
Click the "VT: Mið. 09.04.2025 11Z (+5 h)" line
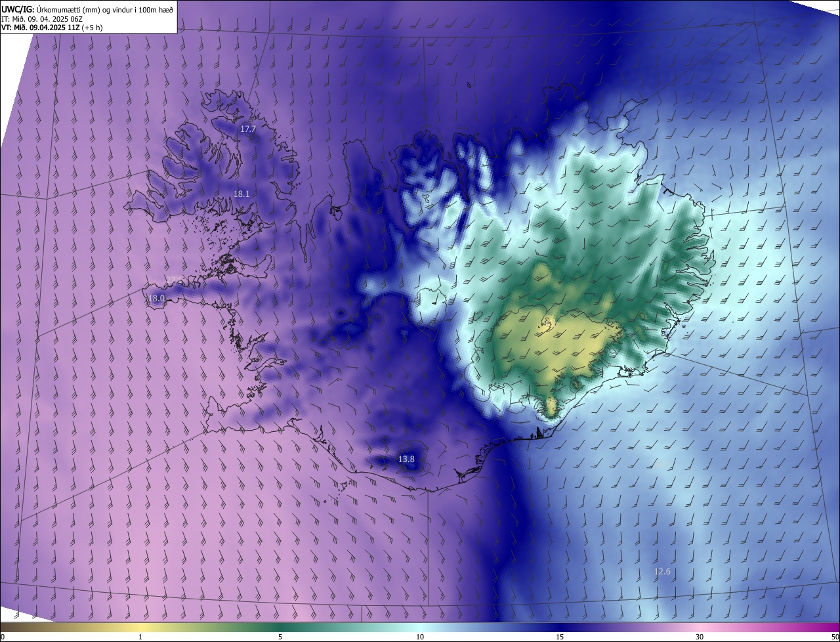pos(52,28)
